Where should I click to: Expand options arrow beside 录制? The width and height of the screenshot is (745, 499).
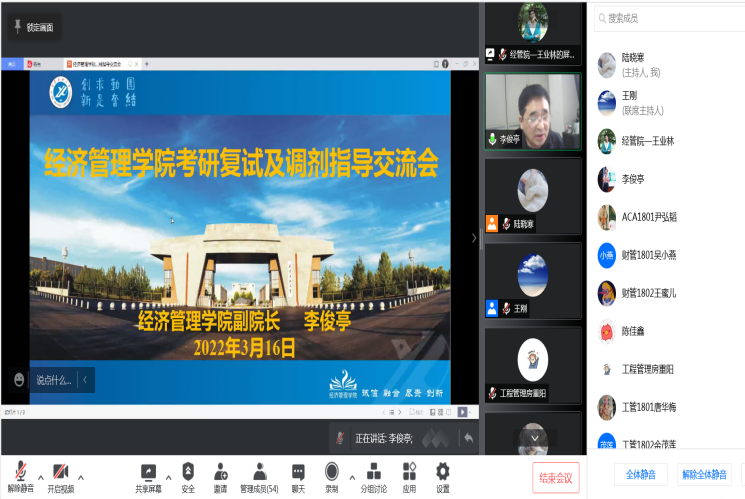click(x=352, y=476)
